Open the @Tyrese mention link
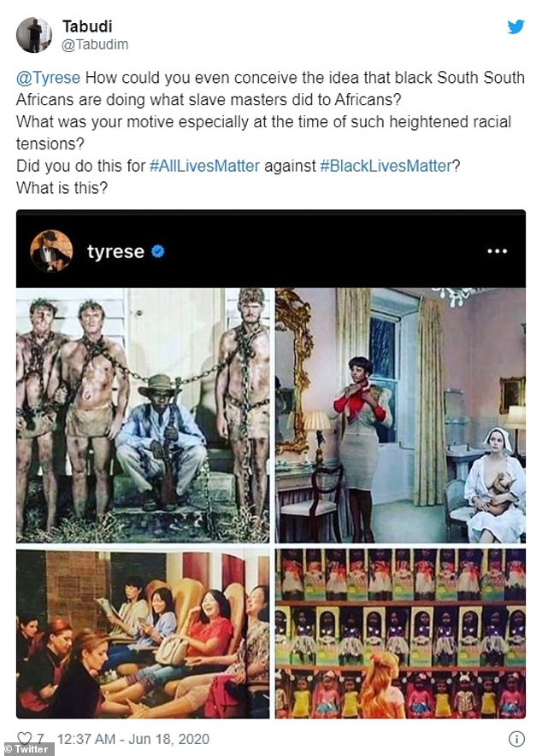The image size is (542, 756). 48,78
